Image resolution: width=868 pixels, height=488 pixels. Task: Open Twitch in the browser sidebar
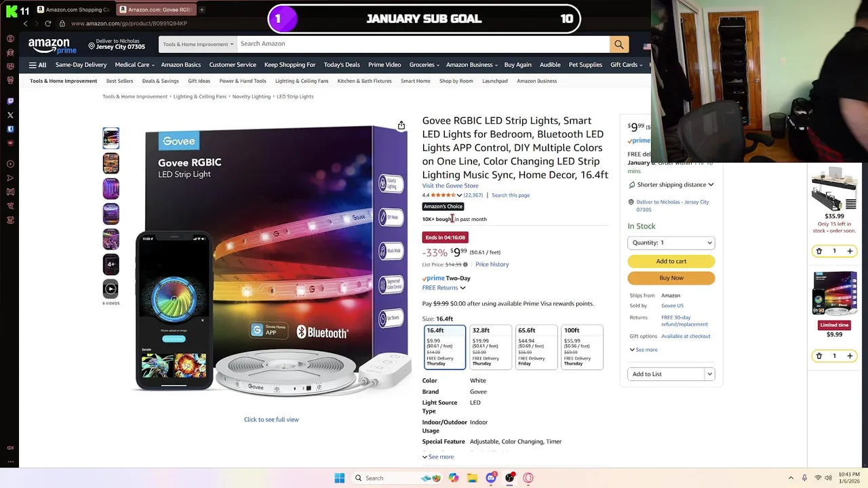point(10,101)
